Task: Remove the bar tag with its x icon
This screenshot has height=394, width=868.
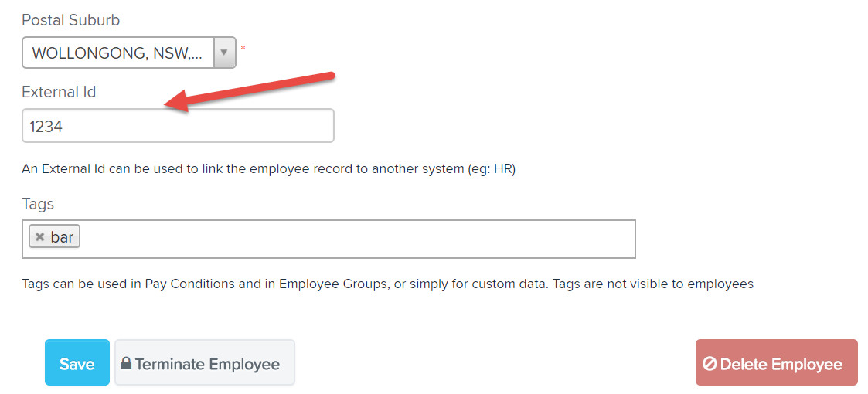Action: pyautogui.click(x=39, y=237)
